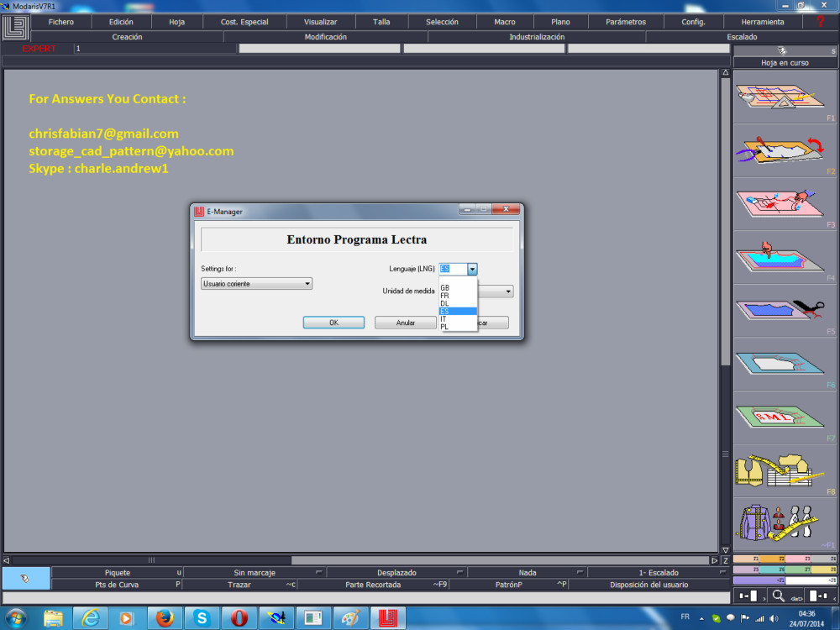
Task: Open the jacket and mannequins toolbox icon
Action: (x=784, y=524)
